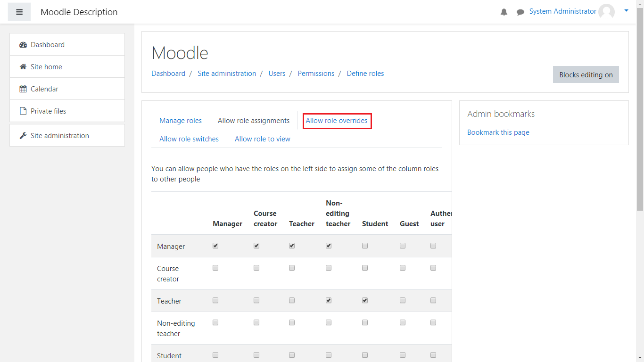Screen dimensions: 644x362
Task: Select the Allow role switches tab
Action: 189,139
